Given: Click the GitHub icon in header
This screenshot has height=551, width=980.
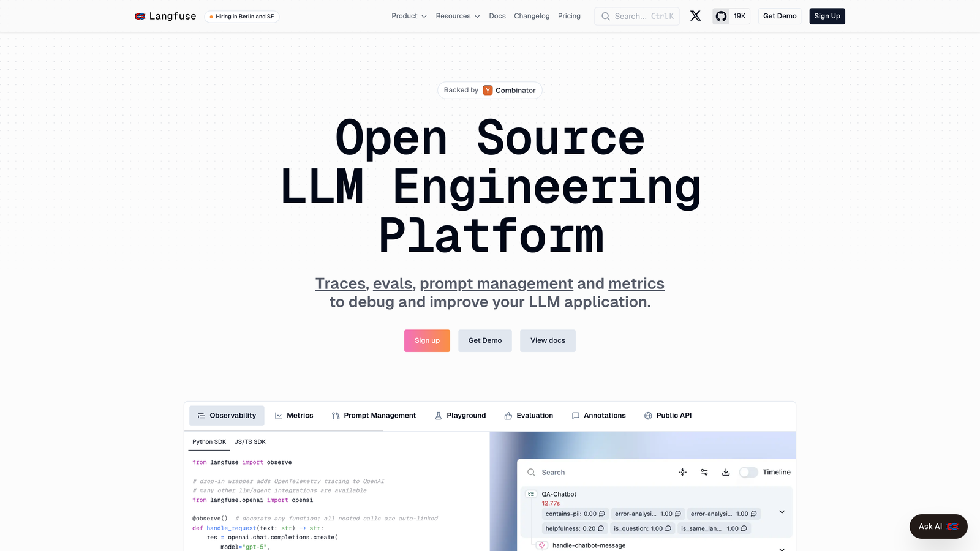Looking at the screenshot, I should tap(722, 17).
